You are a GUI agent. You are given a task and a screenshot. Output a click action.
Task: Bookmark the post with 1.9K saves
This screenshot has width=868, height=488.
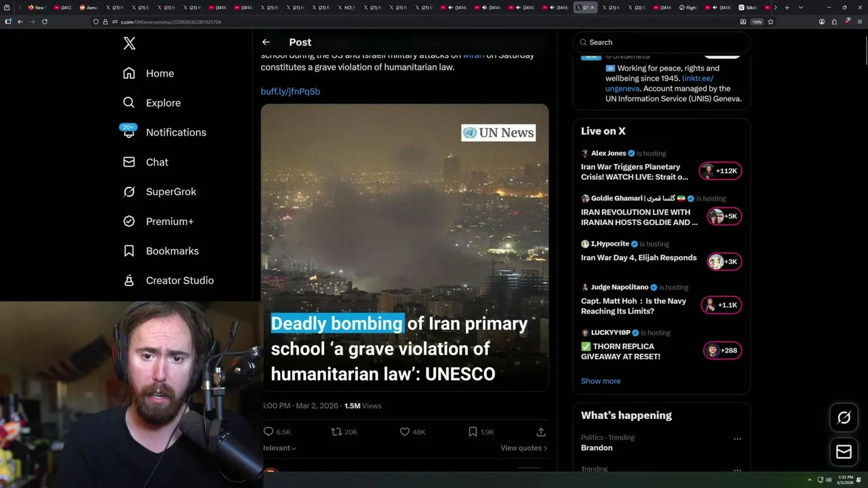click(473, 432)
